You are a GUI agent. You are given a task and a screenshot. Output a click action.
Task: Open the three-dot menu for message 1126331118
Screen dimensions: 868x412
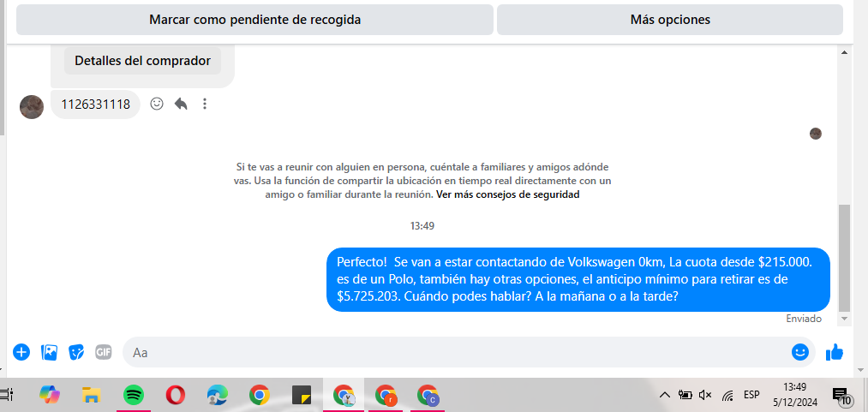[x=205, y=104]
